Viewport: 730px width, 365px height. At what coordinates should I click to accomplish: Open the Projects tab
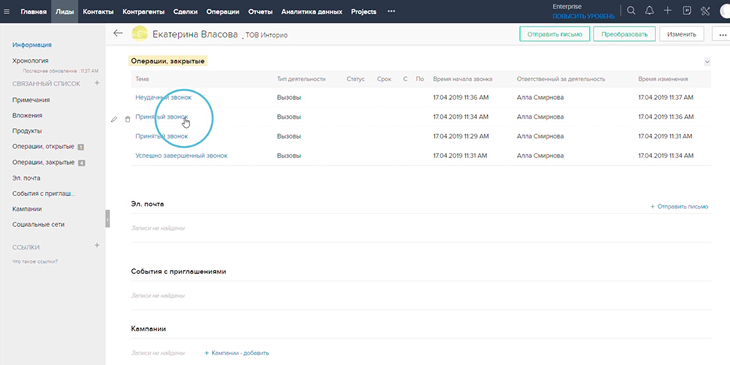[364, 12]
